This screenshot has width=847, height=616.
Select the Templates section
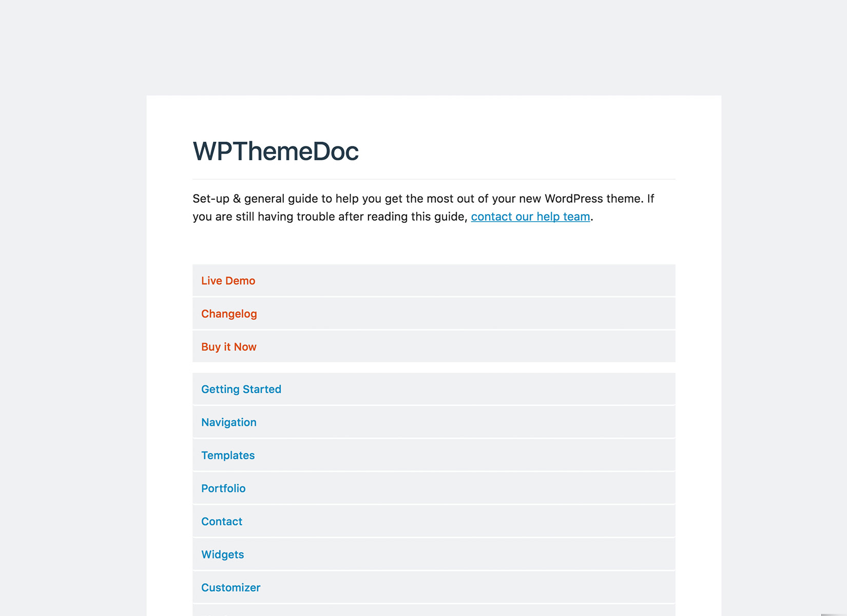(227, 455)
